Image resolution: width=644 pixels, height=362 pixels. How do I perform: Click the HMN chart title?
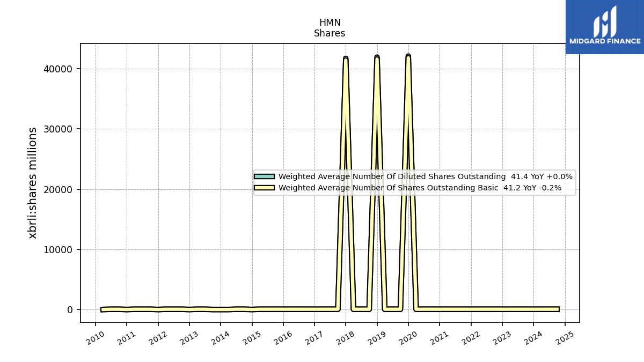point(330,23)
